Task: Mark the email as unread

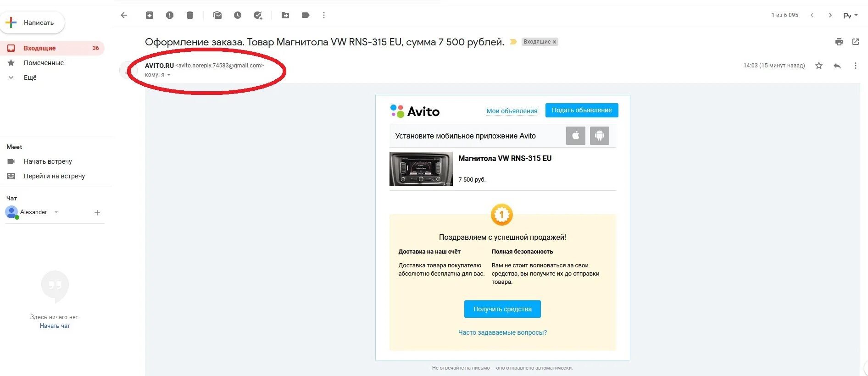Action: pos(217,15)
